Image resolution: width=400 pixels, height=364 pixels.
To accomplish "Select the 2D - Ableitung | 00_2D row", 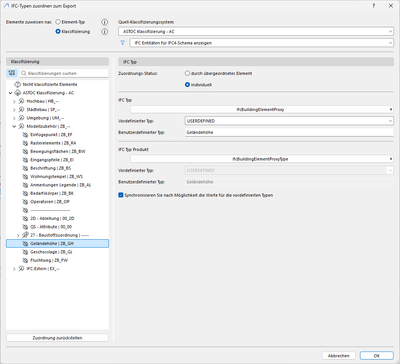I will (57, 218).
